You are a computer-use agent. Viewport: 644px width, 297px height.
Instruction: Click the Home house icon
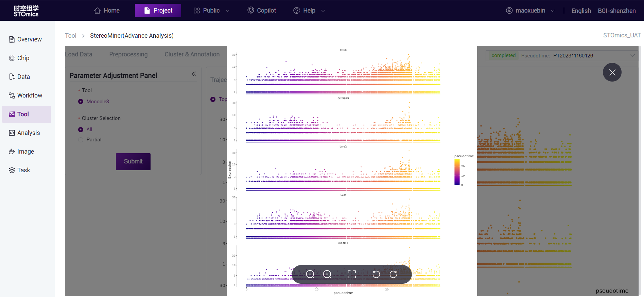97,11
